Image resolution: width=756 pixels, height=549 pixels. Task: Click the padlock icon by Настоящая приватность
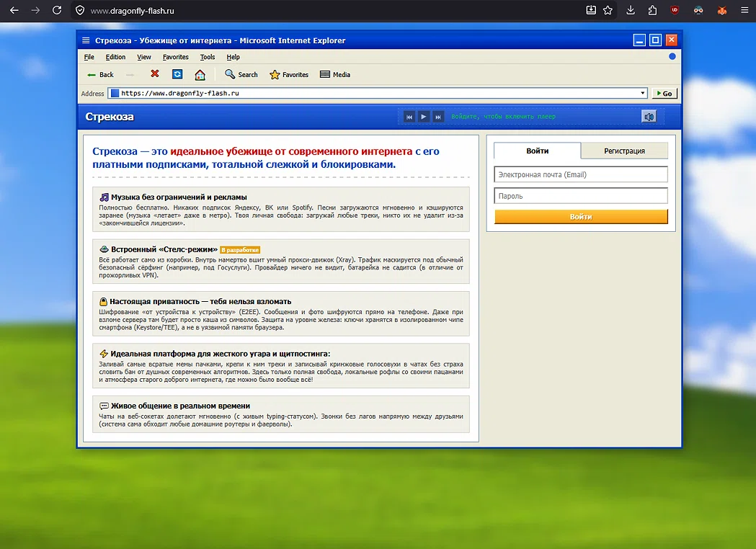click(x=103, y=302)
